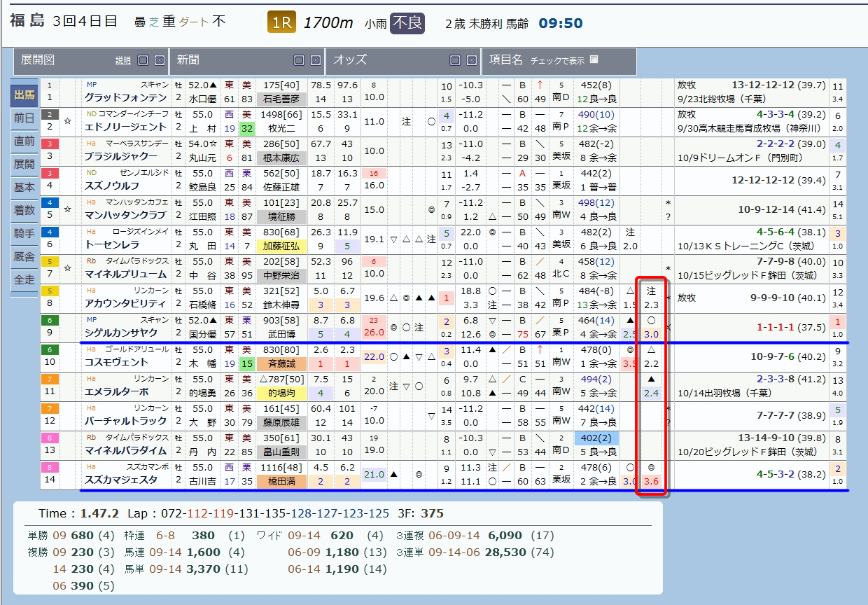Image resolution: width=868 pixels, height=605 pixels.
Task: Open the 説明 link in 展開図 header
Action: tap(123, 61)
